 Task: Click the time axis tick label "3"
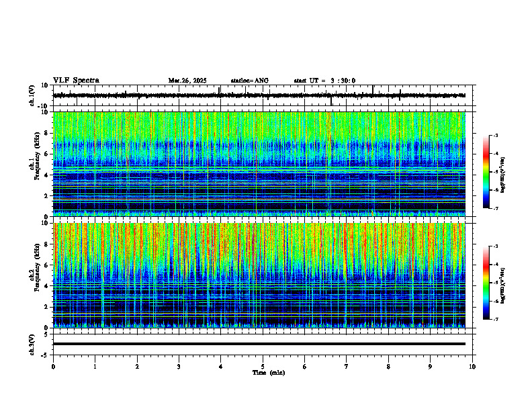click(x=179, y=367)
